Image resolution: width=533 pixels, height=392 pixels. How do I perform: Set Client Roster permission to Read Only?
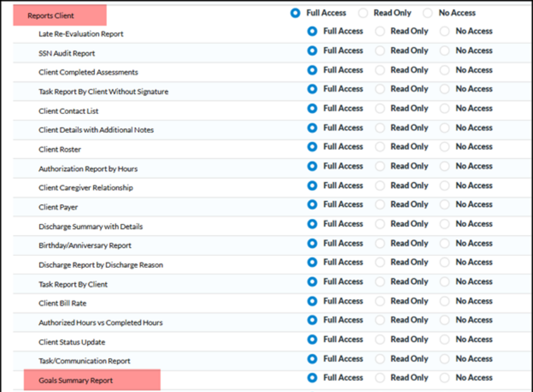click(379, 147)
